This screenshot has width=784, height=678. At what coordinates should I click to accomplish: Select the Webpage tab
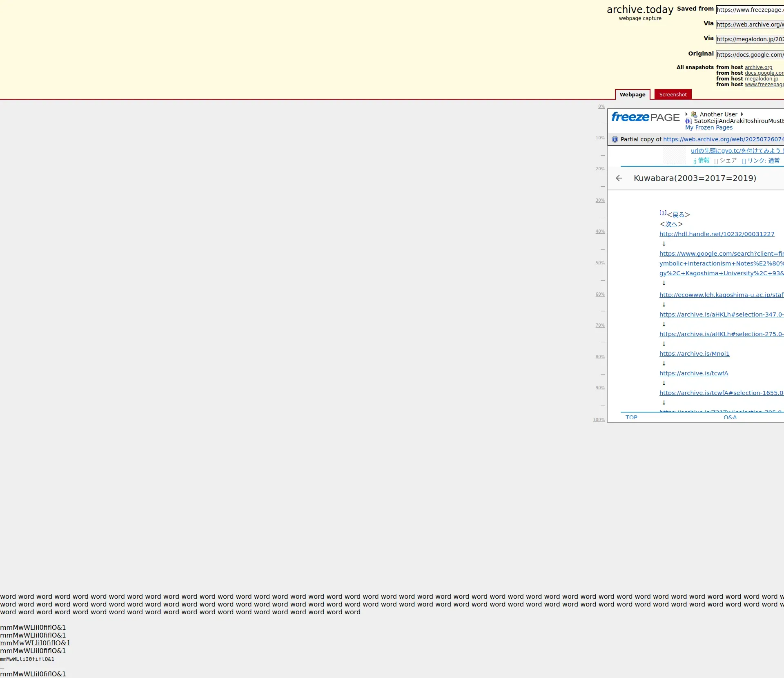(632, 94)
